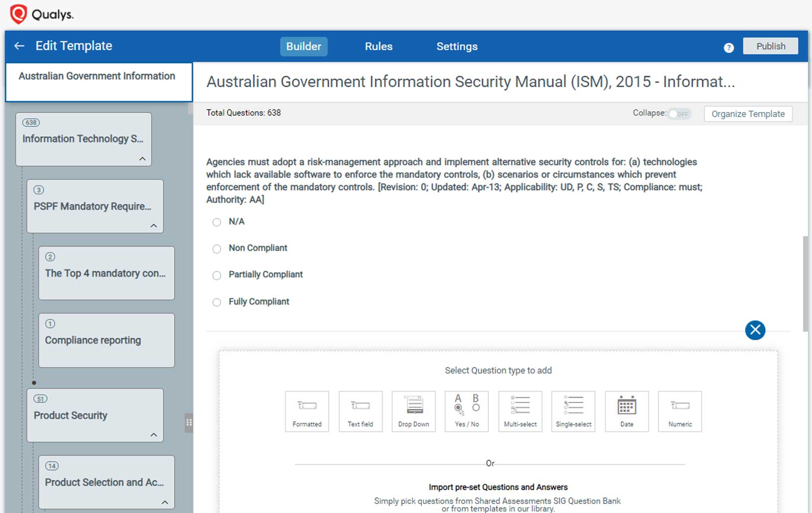Open the help icon in the header

[729, 47]
